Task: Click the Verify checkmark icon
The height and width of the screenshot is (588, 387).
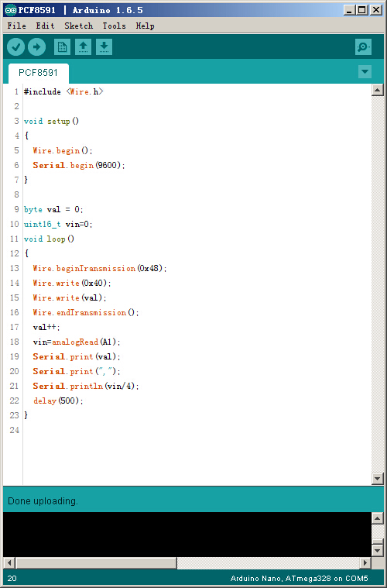Action: (15, 47)
